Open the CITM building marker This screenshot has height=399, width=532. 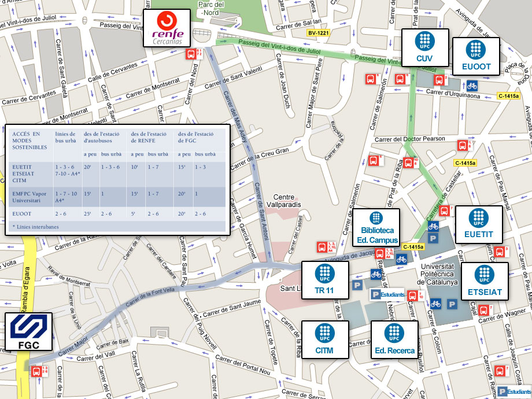(325, 339)
